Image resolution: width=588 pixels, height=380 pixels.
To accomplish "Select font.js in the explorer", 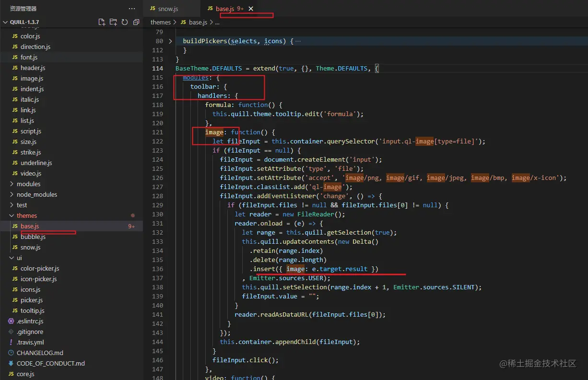I will tap(71, 57).
